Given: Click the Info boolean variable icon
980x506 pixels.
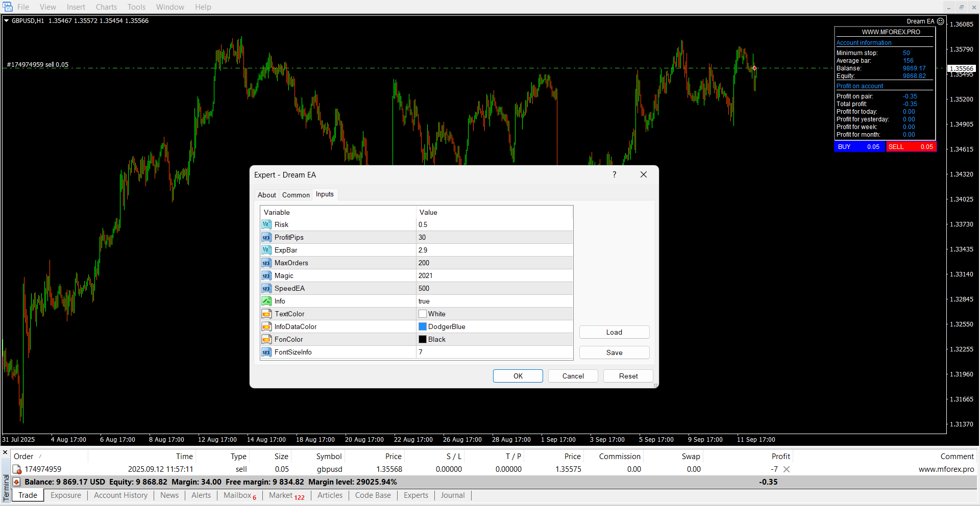Looking at the screenshot, I should (x=266, y=301).
